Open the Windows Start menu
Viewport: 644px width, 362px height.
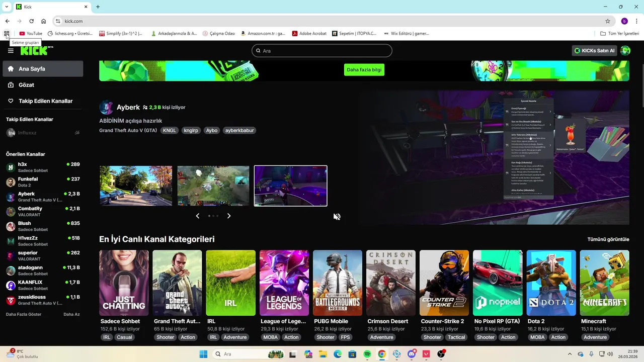coord(203,354)
